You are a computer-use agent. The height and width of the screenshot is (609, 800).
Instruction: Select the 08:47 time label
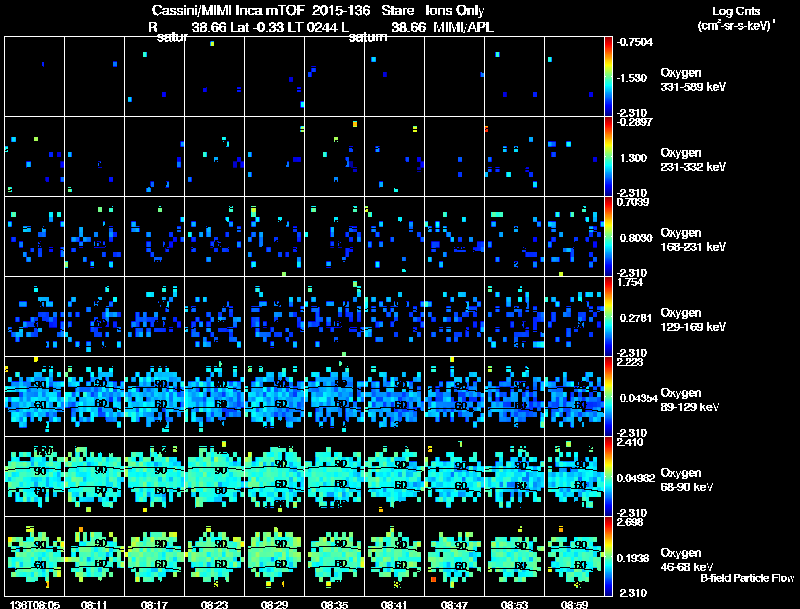(x=455, y=604)
